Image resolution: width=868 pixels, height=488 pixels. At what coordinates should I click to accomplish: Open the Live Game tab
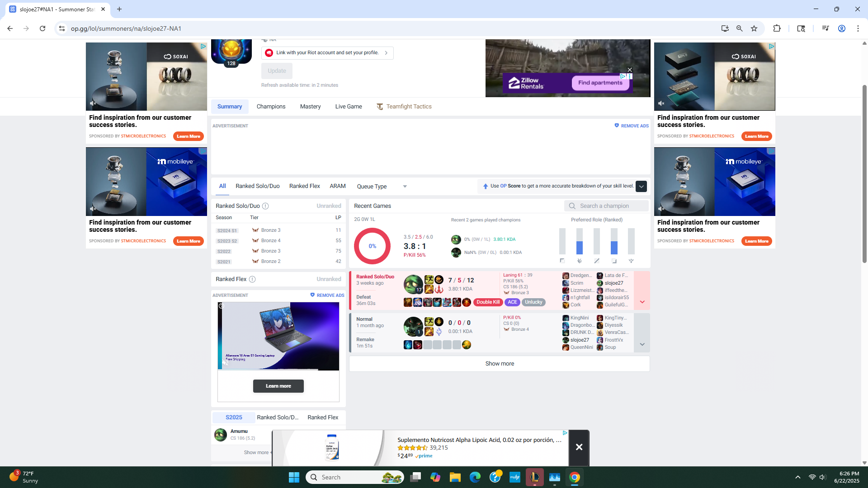click(x=349, y=107)
